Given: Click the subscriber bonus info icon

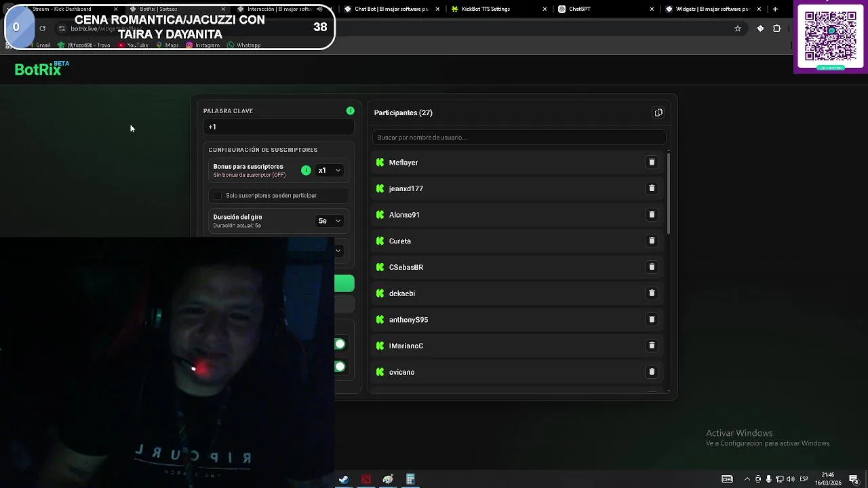Looking at the screenshot, I should (306, 170).
